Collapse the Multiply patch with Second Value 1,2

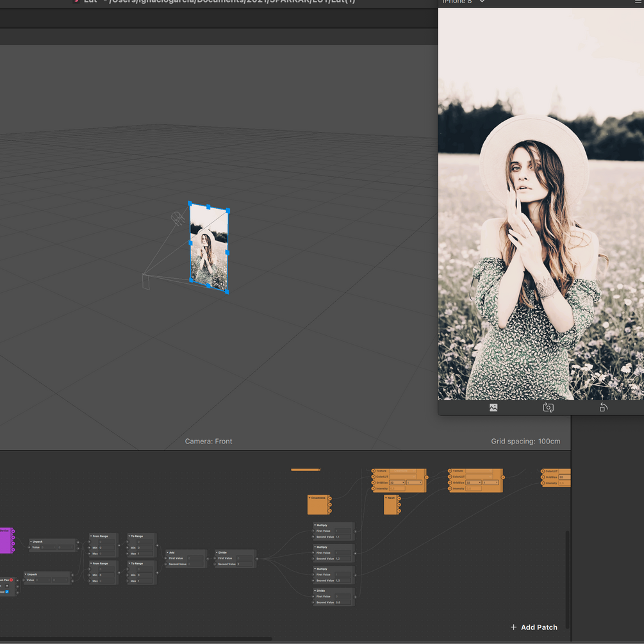tap(315, 547)
